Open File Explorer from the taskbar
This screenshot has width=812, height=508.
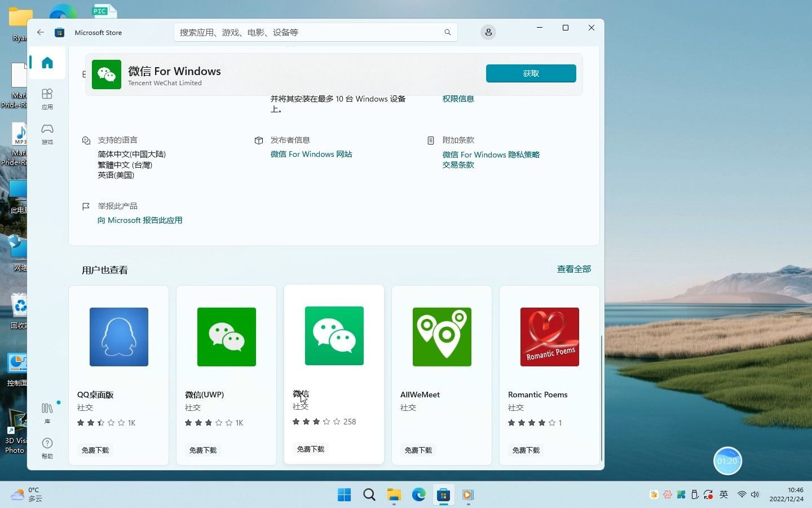pyautogui.click(x=394, y=495)
